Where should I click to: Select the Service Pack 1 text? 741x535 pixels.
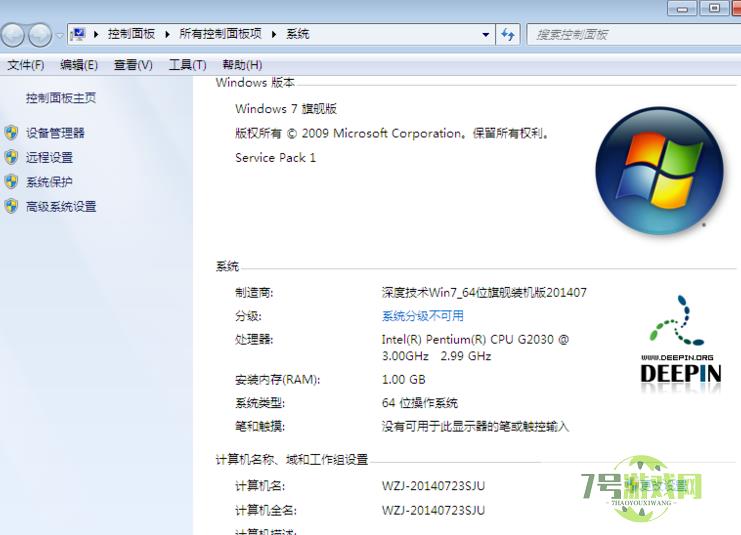coord(276,158)
